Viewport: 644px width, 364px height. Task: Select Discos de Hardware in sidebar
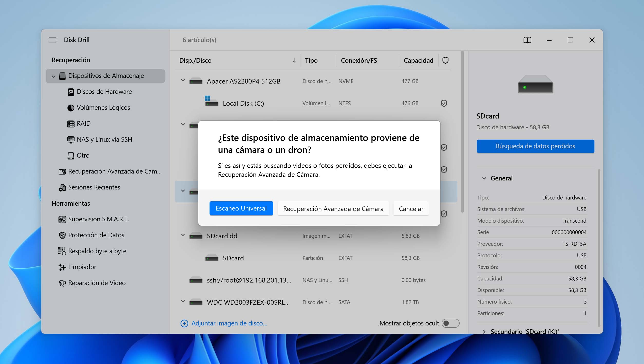[x=104, y=92]
